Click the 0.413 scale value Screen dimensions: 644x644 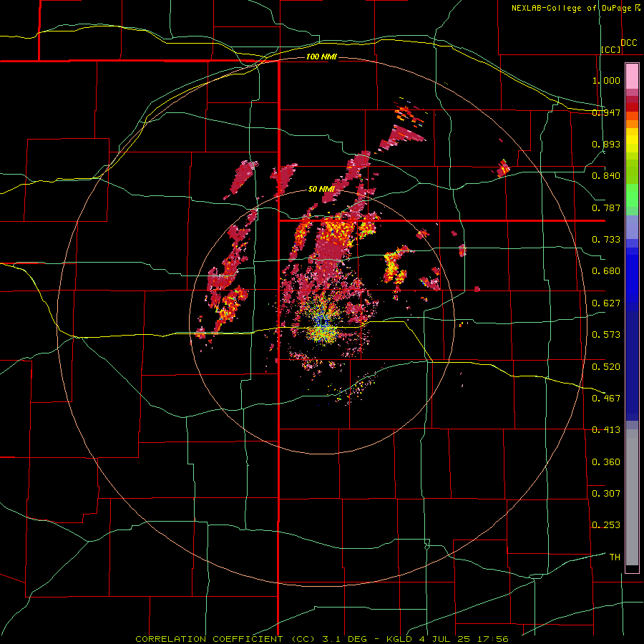(x=606, y=430)
